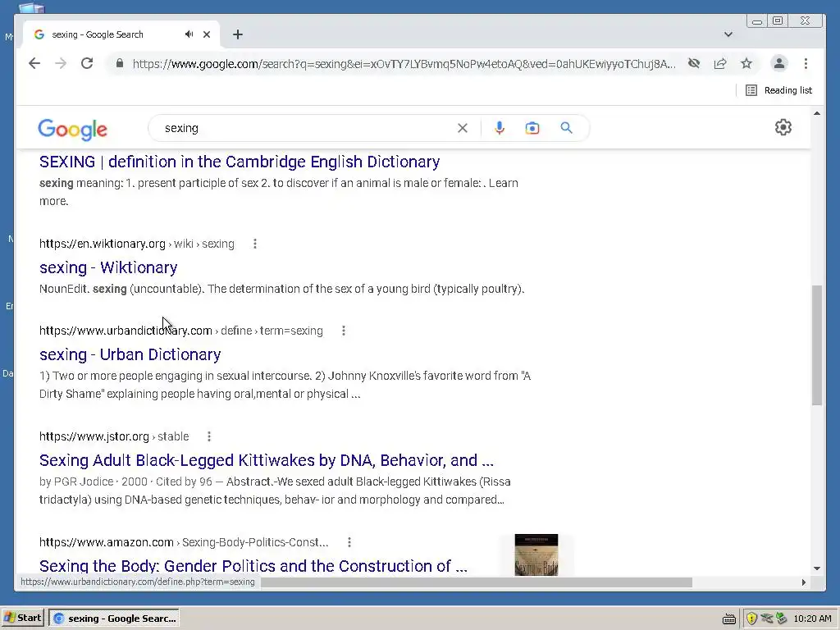Click the crossed-eye tracking protection icon
The width and height of the screenshot is (840, 630).
694,64
